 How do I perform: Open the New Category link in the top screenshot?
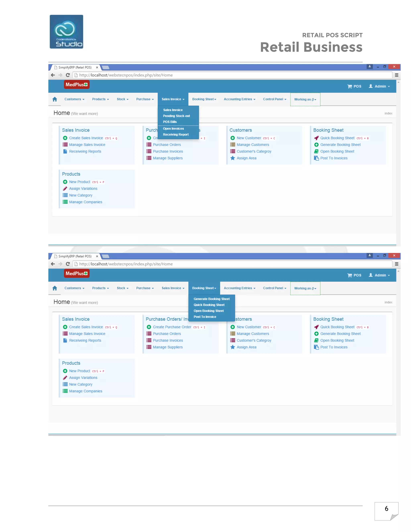click(x=81, y=195)
